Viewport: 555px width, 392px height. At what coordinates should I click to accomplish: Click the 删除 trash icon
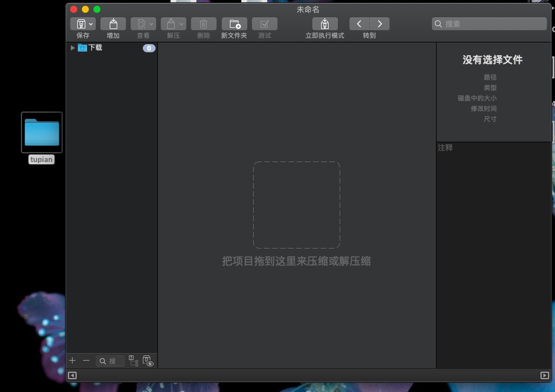204,24
